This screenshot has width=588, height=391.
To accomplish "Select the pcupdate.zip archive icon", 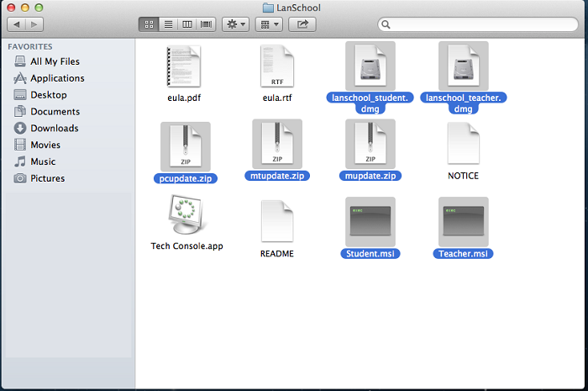I will [x=186, y=146].
